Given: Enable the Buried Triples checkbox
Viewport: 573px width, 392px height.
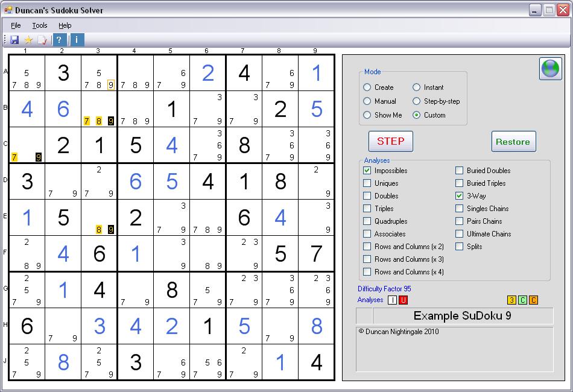Looking at the screenshot, I should coord(460,183).
